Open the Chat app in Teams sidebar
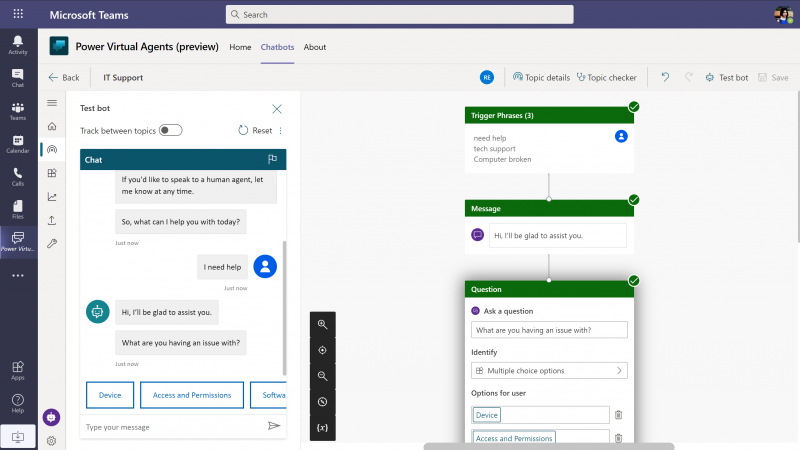This screenshot has height=450, width=800. point(18,78)
